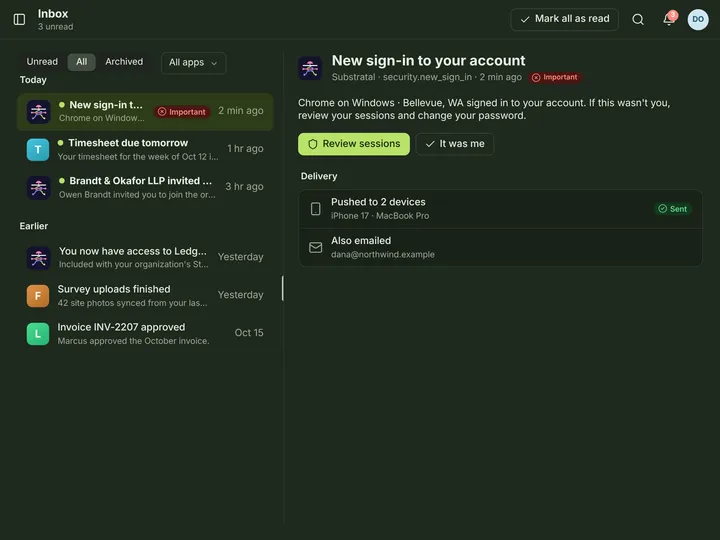Click the Pushed to 2 devices row
Image resolution: width=720 pixels, height=540 pixels.
(x=501, y=209)
